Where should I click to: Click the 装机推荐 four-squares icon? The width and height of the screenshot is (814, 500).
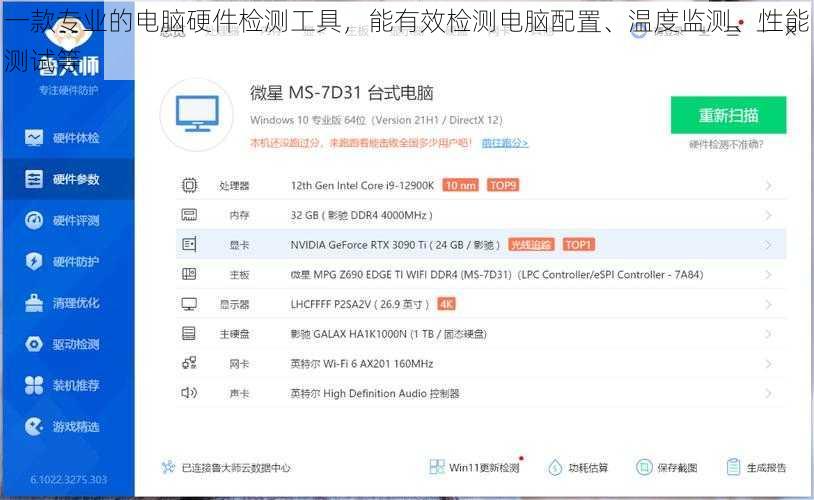click(34, 385)
